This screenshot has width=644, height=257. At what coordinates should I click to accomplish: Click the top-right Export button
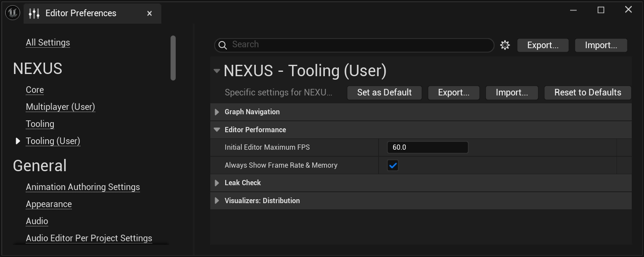click(x=543, y=45)
